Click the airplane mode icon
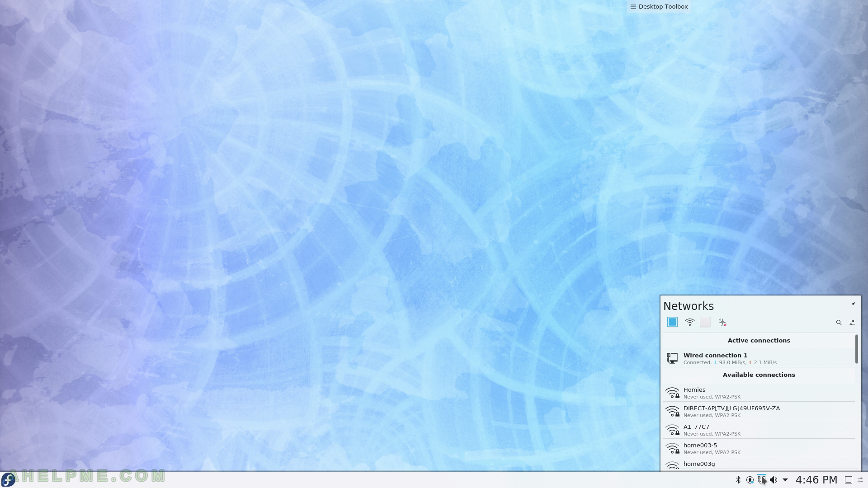Viewport: 868px width, 488px height. [x=722, y=322]
